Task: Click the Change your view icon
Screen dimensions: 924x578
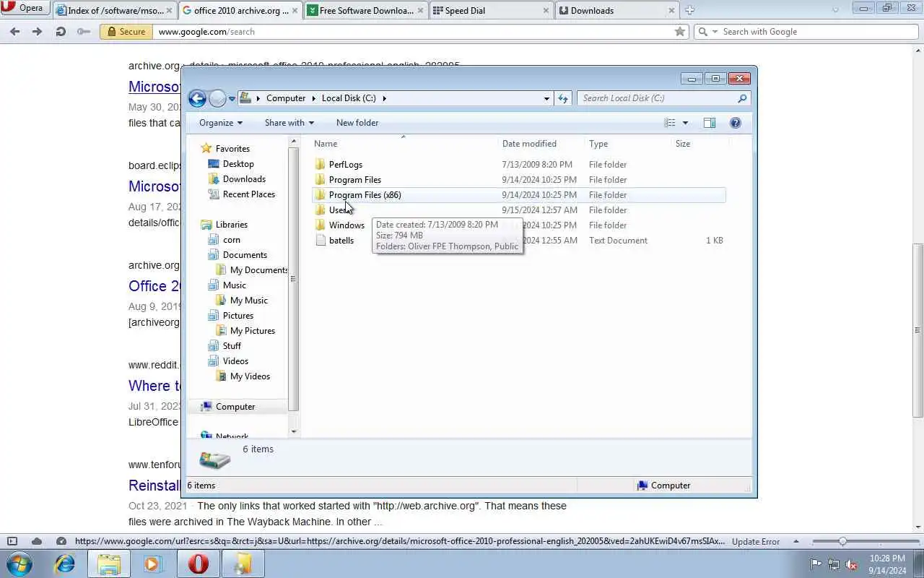Action: (670, 123)
